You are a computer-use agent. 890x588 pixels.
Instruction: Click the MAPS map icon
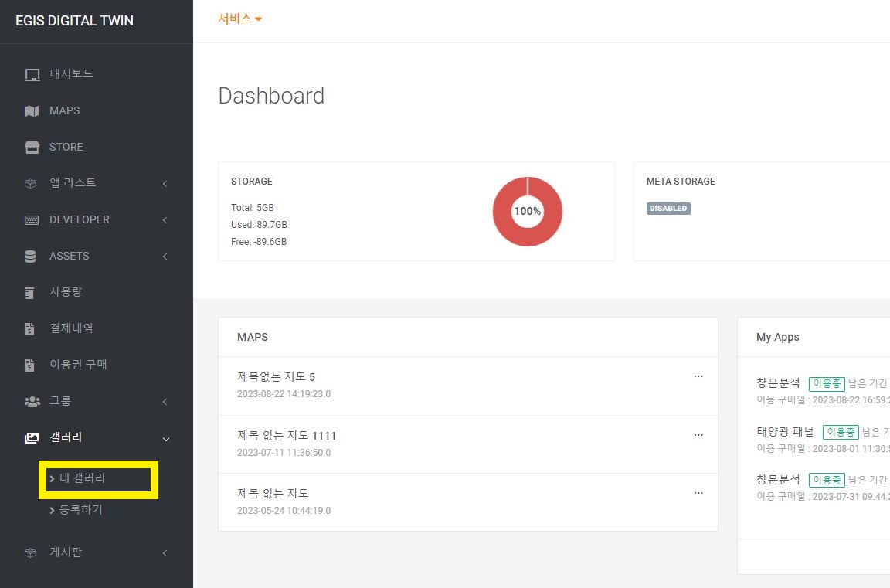[32, 111]
